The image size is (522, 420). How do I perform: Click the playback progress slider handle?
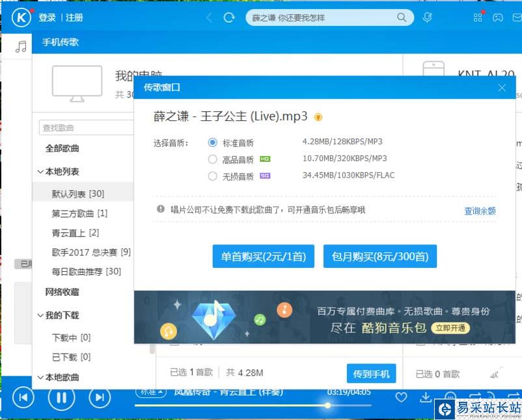click(x=327, y=405)
